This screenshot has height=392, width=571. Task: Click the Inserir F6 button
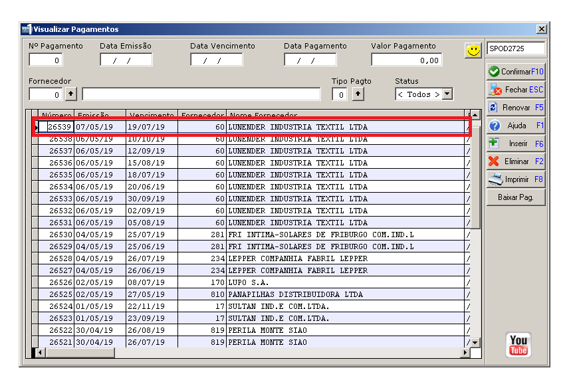[516, 144]
